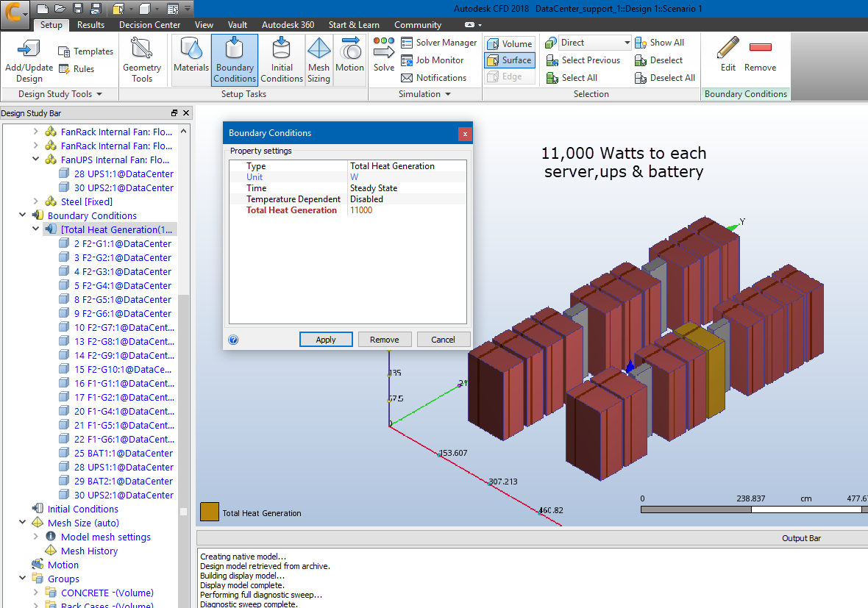
Task: Expand CONCRETE -(Volume) group
Action: tap(35, 592)
